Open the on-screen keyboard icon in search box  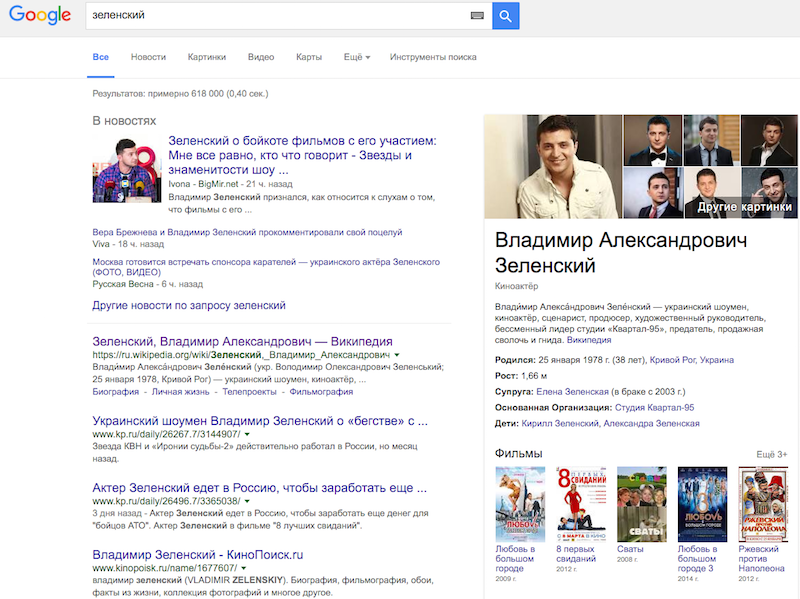[x=477, y=16]
